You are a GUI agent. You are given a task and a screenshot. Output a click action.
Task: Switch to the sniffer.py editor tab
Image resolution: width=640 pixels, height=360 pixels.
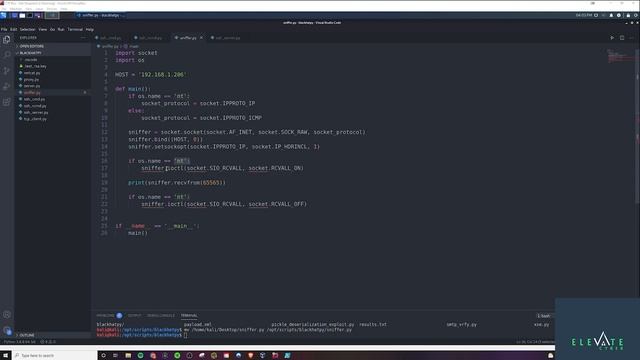point(188,38)
